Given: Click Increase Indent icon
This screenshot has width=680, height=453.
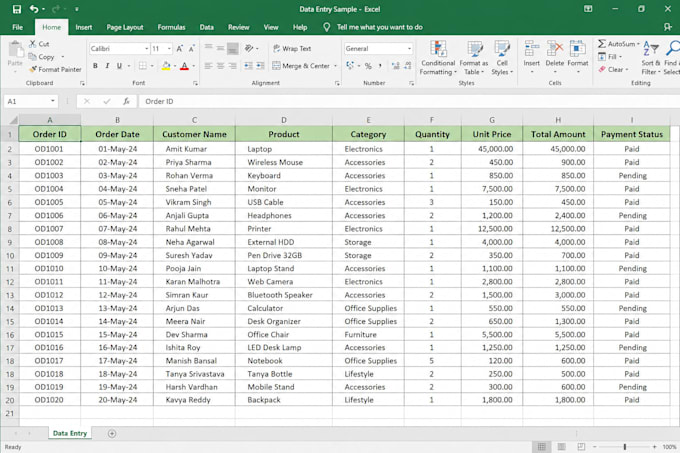Looking at the screenshot, I should click(x=260, y=66).
